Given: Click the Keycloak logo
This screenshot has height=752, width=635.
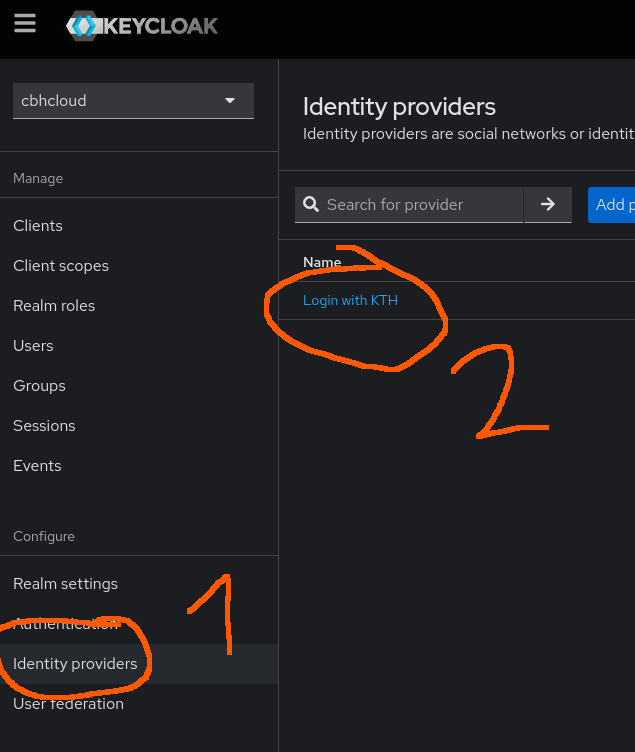Looking at the screenshot, I should click(x=142, y=26).
